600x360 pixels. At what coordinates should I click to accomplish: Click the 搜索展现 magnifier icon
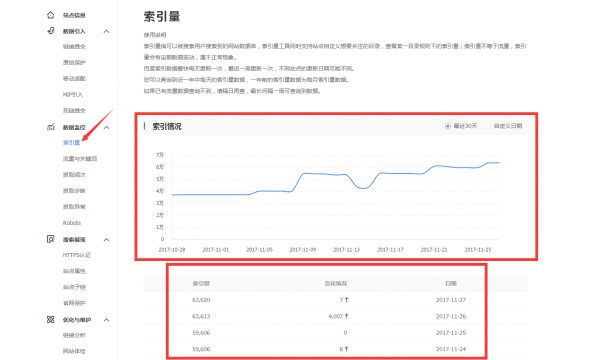(x=51, y=239)
